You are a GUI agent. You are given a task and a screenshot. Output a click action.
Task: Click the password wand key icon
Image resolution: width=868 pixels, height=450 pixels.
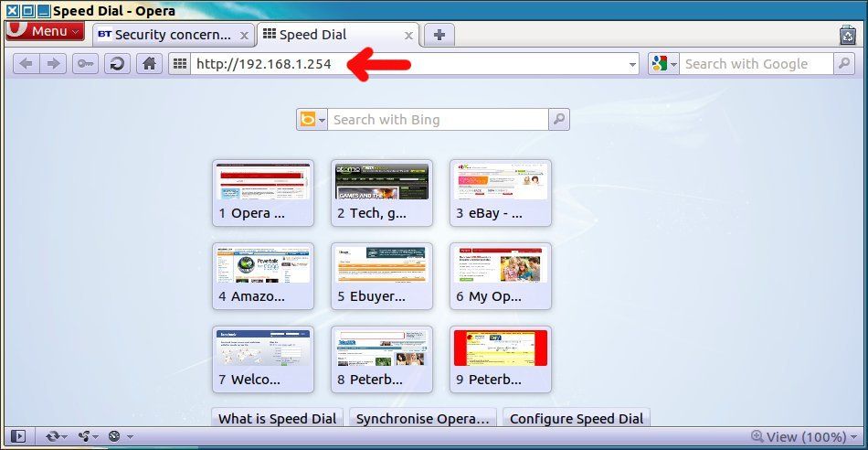click(86, 64)
